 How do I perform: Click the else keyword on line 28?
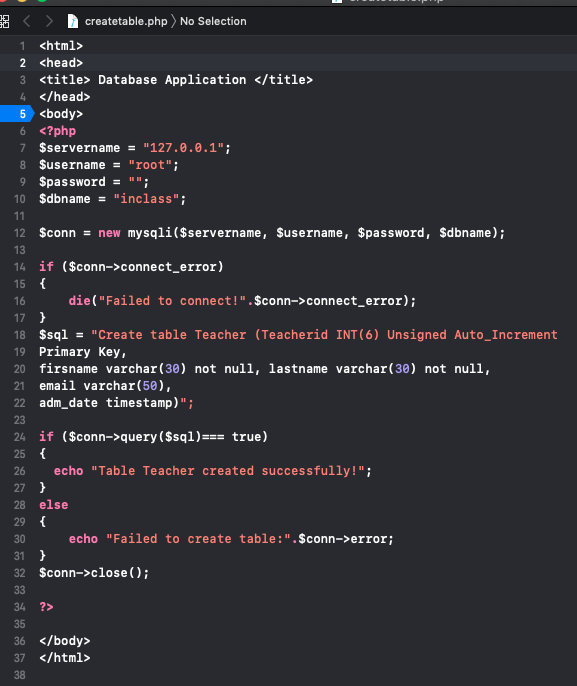[x=54, y=505]
